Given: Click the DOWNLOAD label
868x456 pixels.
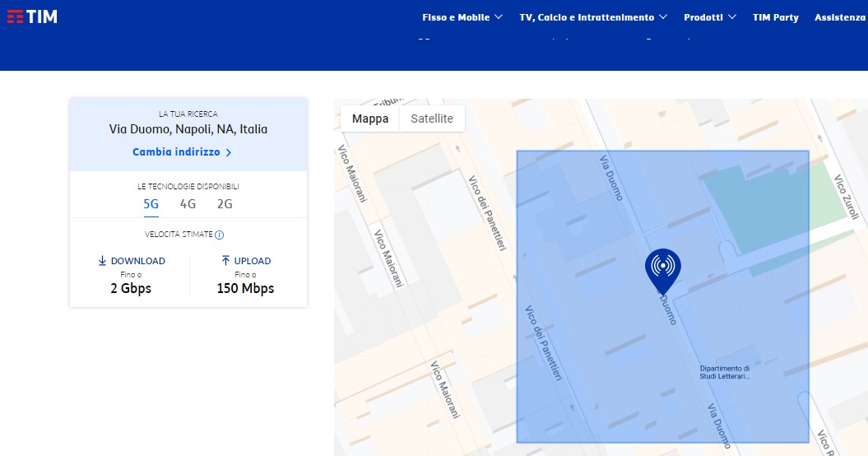Looking at the screenshot, I should coord(138,261).
